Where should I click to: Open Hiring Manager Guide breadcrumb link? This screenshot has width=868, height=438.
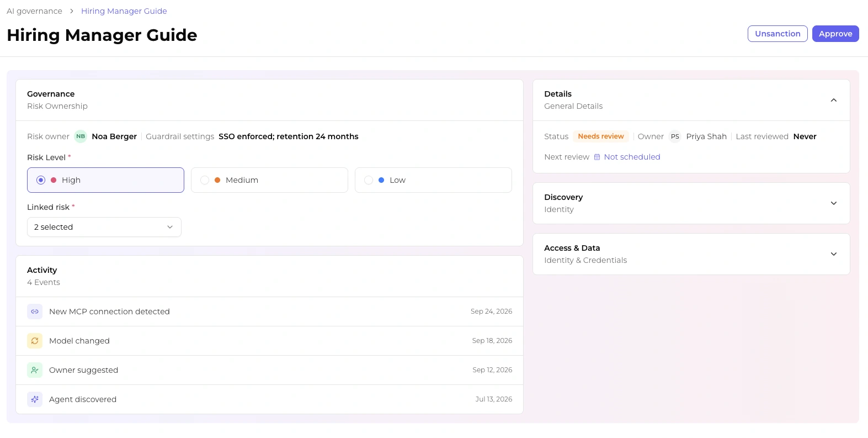pyautogui.click(x=124, y=11)
